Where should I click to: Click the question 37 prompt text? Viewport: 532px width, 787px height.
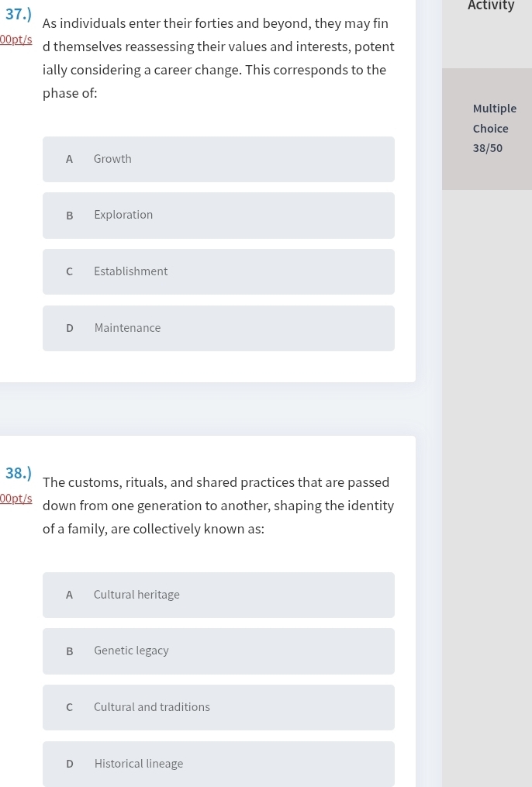point(219,58)
